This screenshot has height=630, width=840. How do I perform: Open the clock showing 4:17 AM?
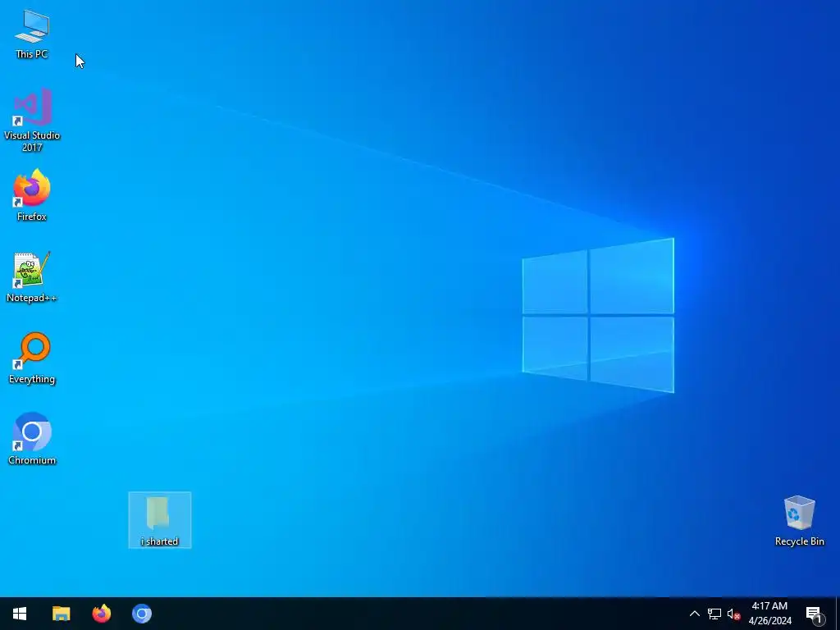point(769,614)
